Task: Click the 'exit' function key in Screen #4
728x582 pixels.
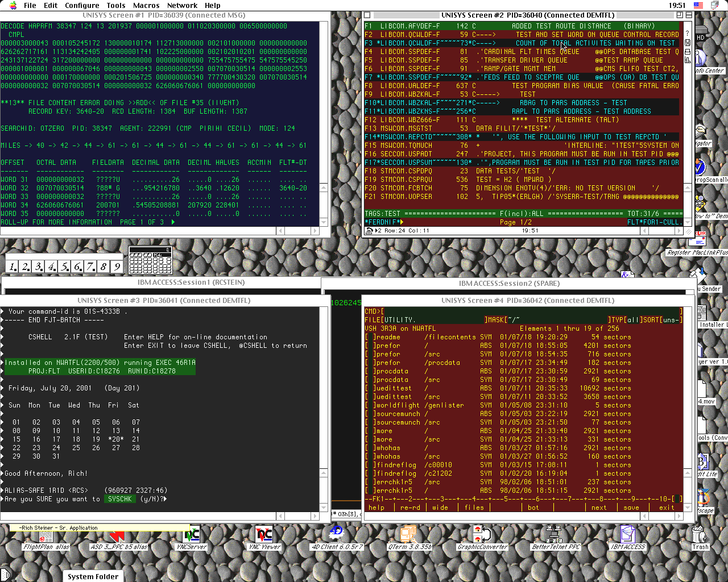Action: (667, 508)
